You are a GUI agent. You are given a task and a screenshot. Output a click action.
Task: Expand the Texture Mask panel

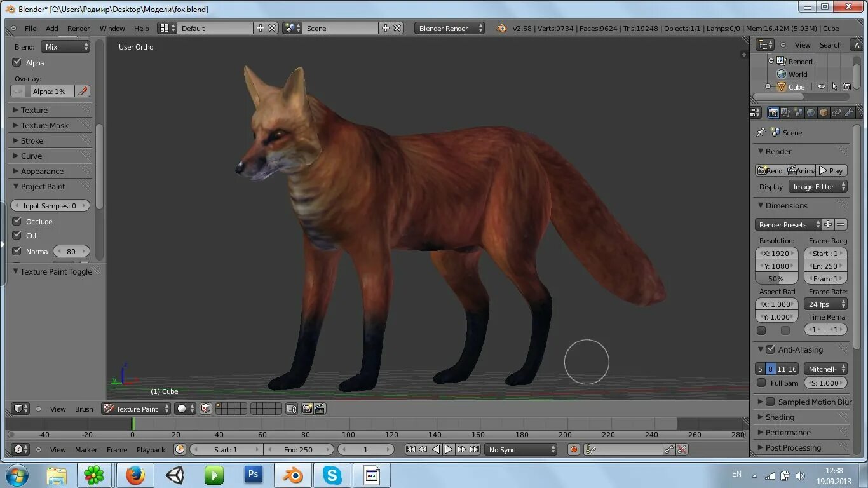44,125
